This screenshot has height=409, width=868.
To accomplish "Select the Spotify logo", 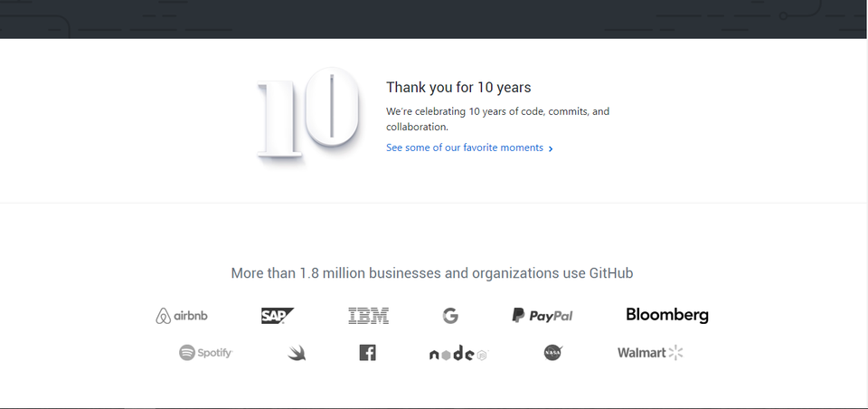I will [206, 353].
